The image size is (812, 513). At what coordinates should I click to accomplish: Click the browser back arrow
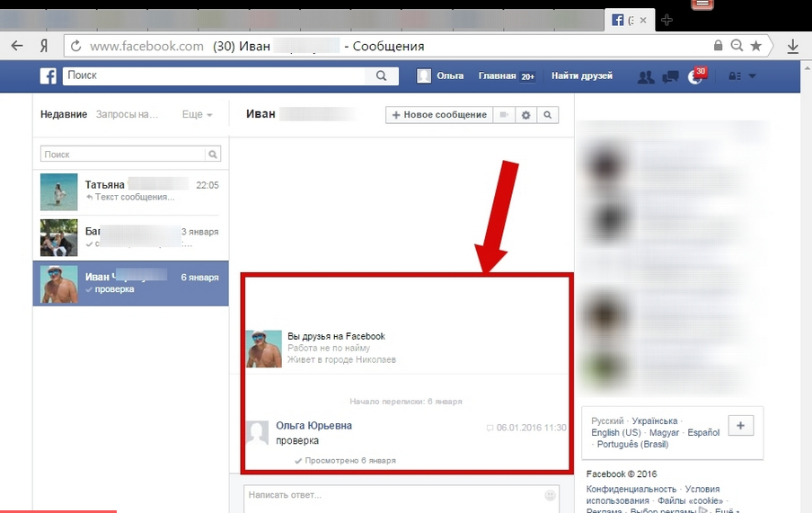(x=17, y=46)
